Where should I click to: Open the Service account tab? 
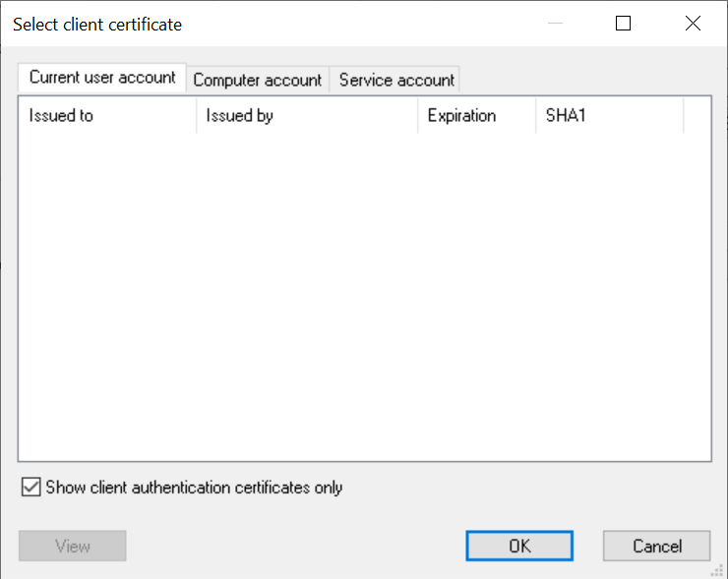tap(396, 80)
